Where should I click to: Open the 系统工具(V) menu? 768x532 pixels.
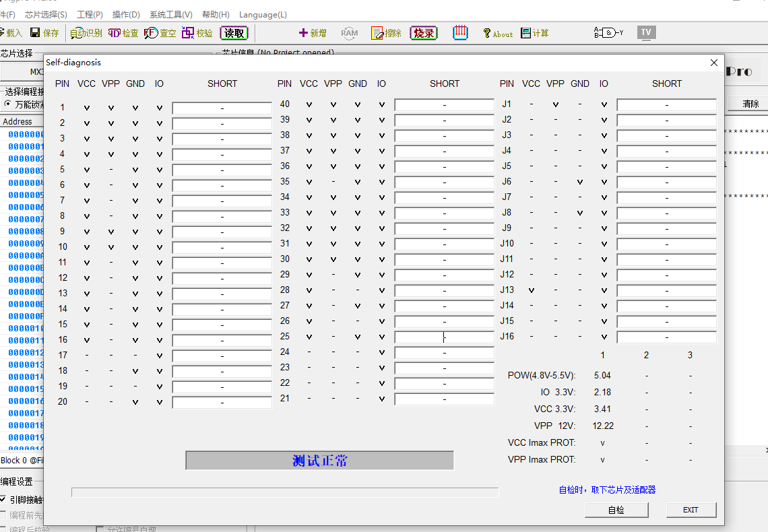(170, 14)
